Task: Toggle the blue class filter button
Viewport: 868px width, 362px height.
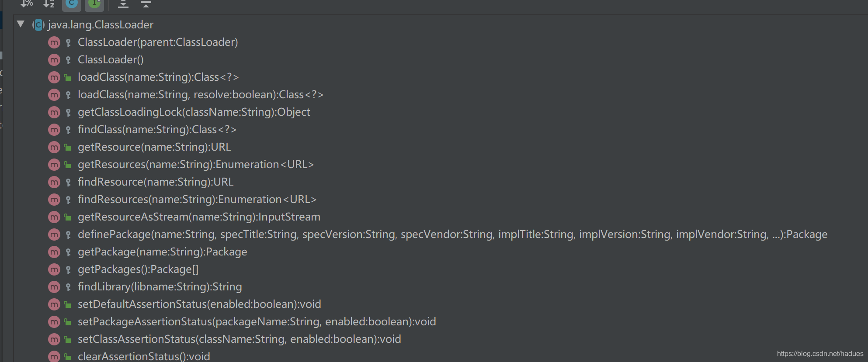Action: [x=72, y=3]
